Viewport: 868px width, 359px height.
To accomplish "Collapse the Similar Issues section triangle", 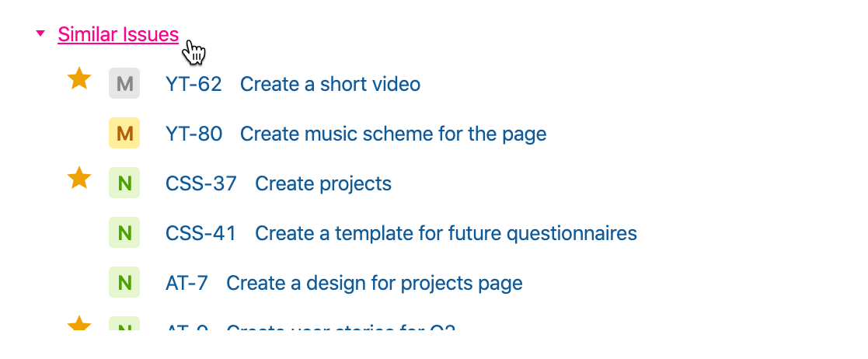I will coord(40,33).
